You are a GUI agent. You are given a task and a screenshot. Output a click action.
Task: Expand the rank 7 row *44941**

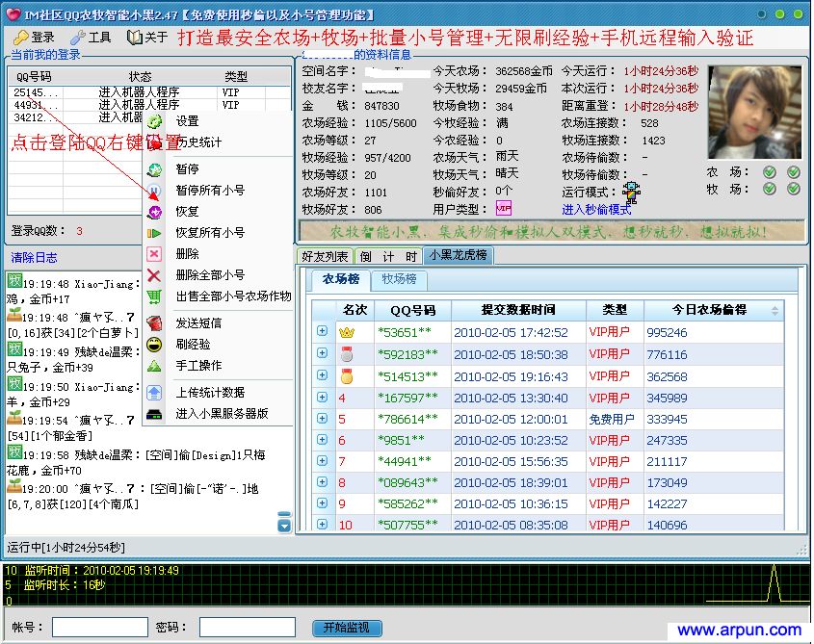coord(322,461)
